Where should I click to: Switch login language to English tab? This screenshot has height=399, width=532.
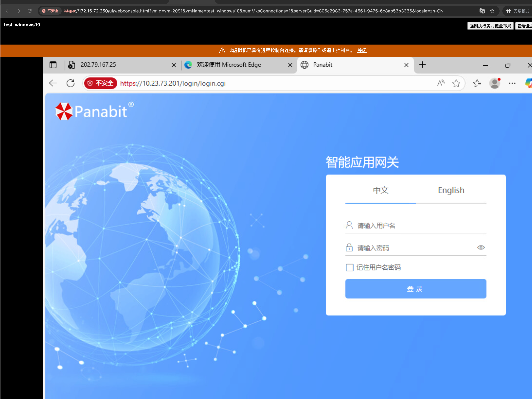click(x=451, y=190)
